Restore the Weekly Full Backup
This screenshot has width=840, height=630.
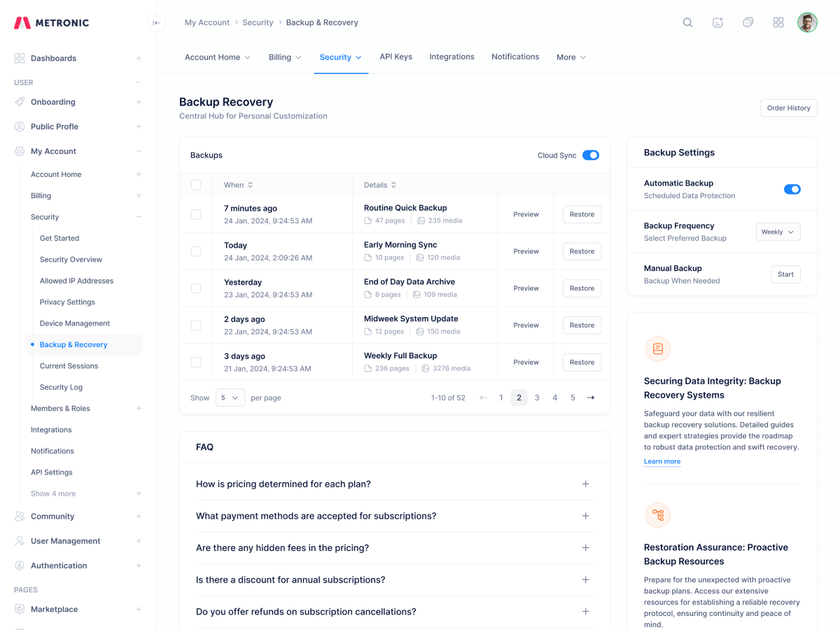(582, 362)
